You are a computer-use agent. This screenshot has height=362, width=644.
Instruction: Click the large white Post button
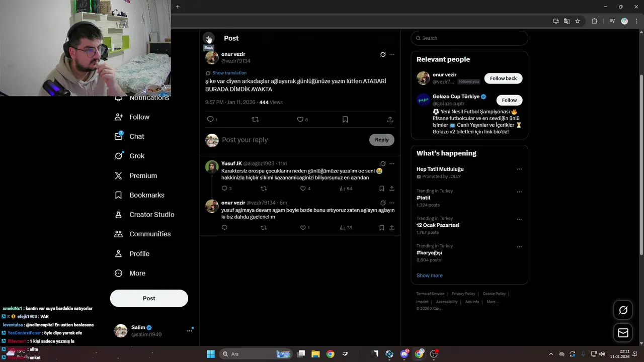tap(149, 298)
